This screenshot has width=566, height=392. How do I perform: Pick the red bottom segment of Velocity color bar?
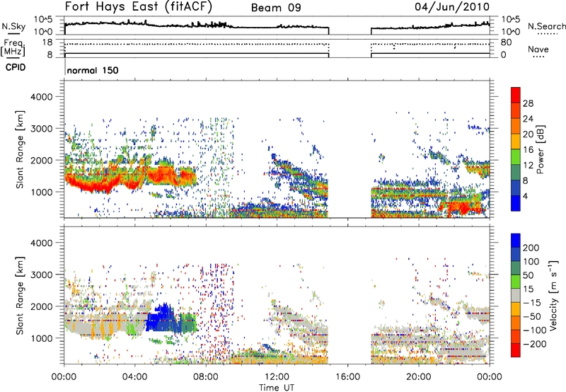(516, 350)
